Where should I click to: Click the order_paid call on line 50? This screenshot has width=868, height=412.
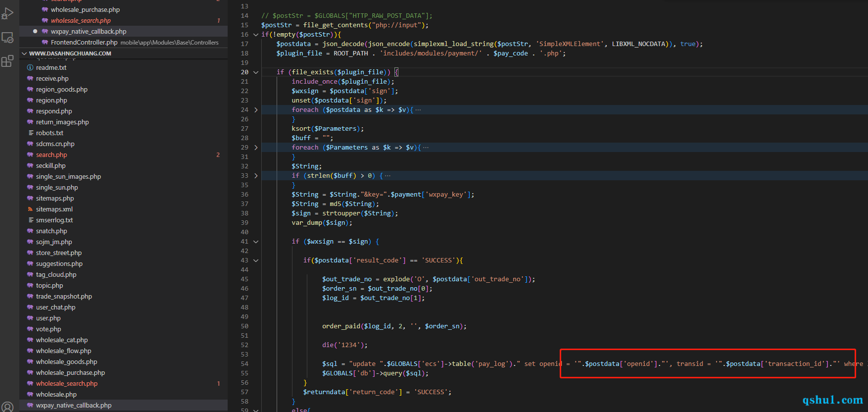click(x=394, y=326)
